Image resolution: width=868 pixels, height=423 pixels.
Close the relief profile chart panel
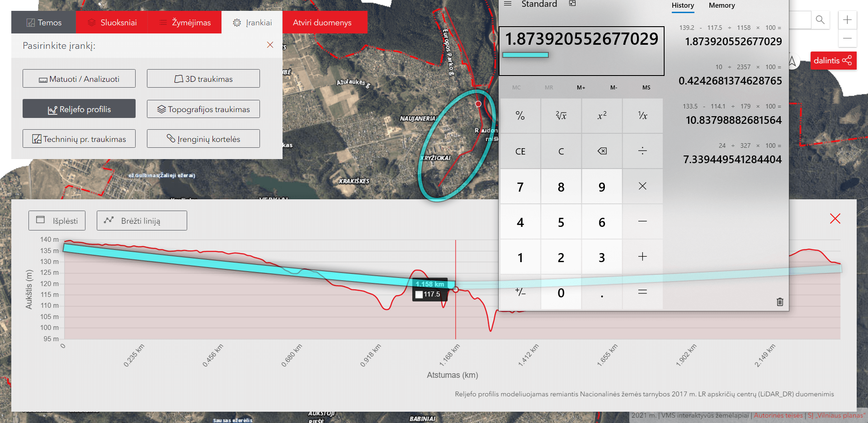[x=835, y=219]
